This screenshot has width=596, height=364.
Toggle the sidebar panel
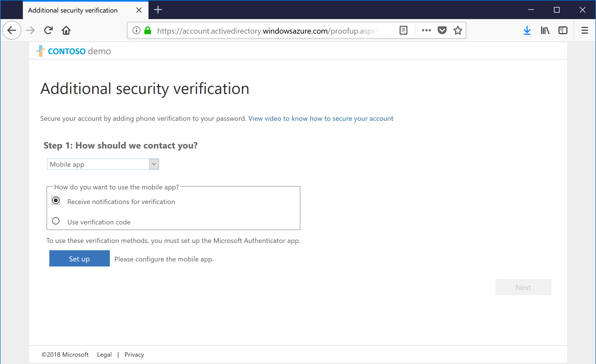(x=563, y=30)
